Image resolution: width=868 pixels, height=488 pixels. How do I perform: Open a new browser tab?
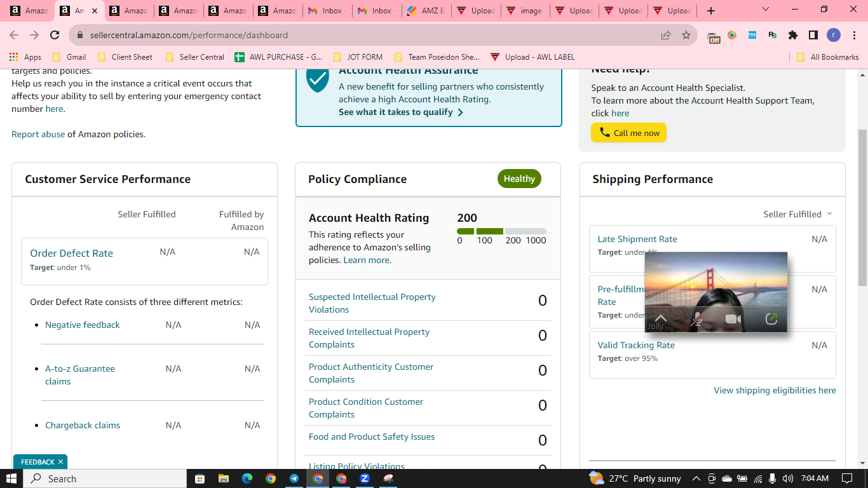tap(711, 11)
